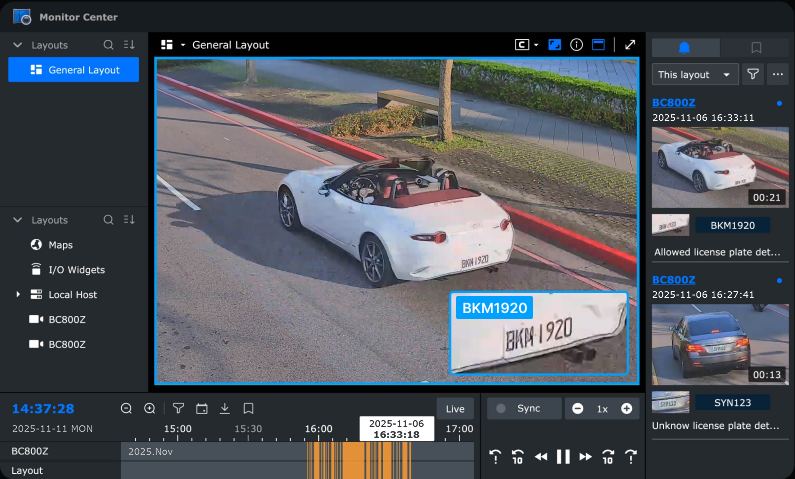This screenshot has height=479, width=795.
Task: Open the first BC800Z alert link
Action: click(673, 102)
